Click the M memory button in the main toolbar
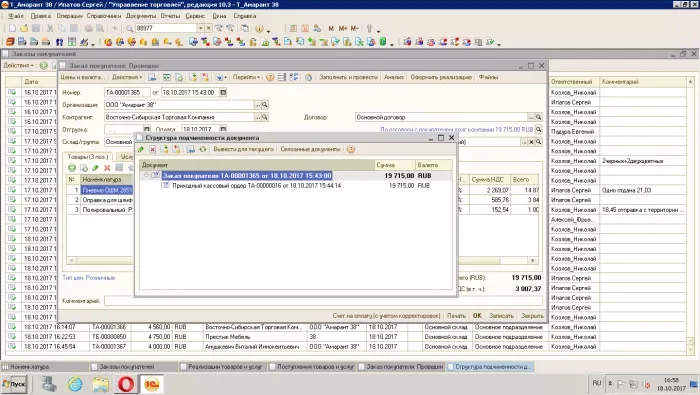Image resolution: width=700 pixels, height=395 pixels. pos(331,28)
